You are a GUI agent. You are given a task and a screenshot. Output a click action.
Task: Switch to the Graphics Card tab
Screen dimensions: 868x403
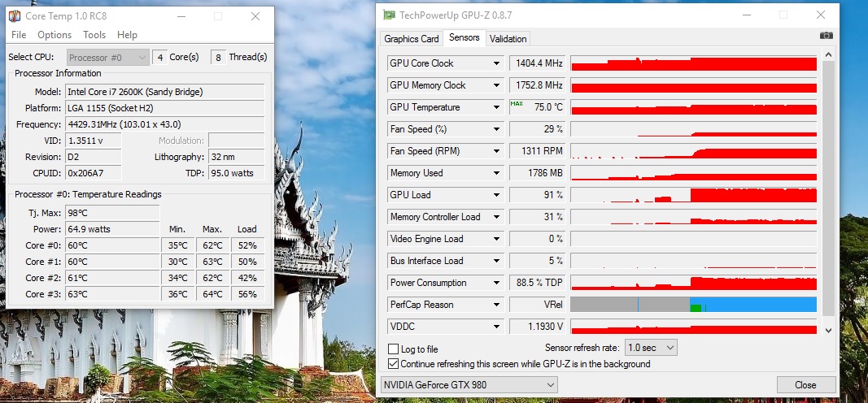pyautogui.click(x=412, y=39)
